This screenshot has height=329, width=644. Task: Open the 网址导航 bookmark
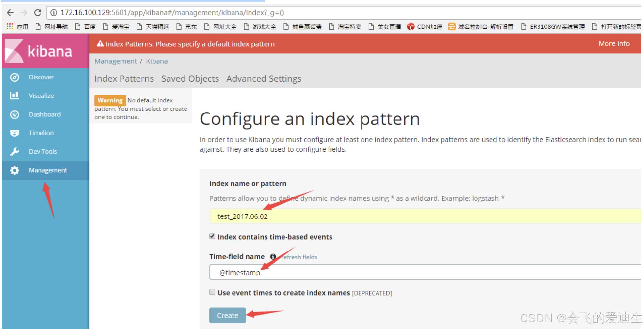click(52, 26)
